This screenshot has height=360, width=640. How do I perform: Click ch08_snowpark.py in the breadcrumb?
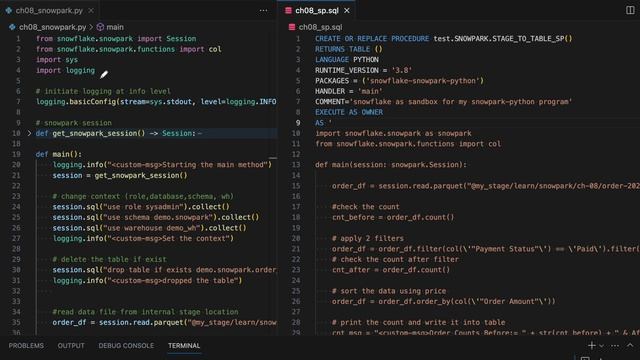pos(53,27)
